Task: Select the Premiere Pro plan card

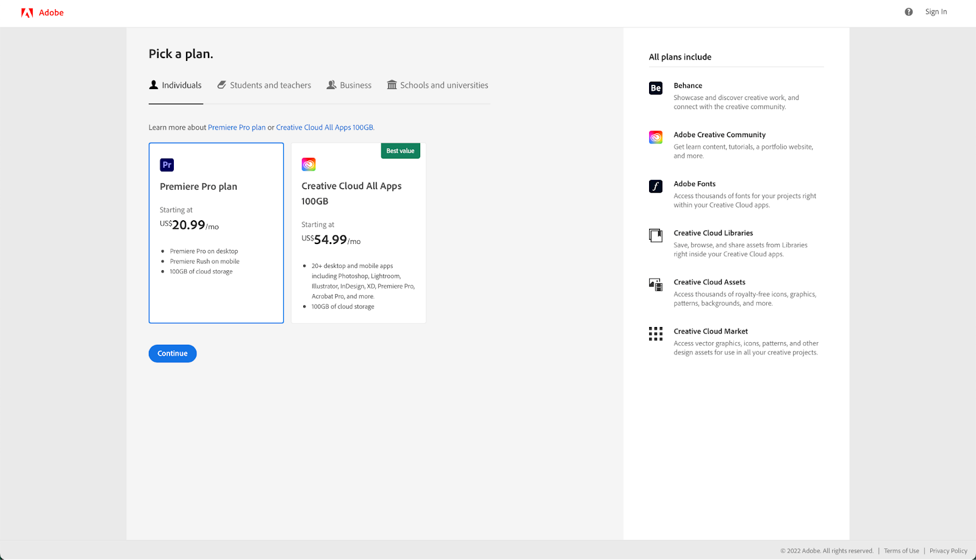Action: (x=216, y=233)
